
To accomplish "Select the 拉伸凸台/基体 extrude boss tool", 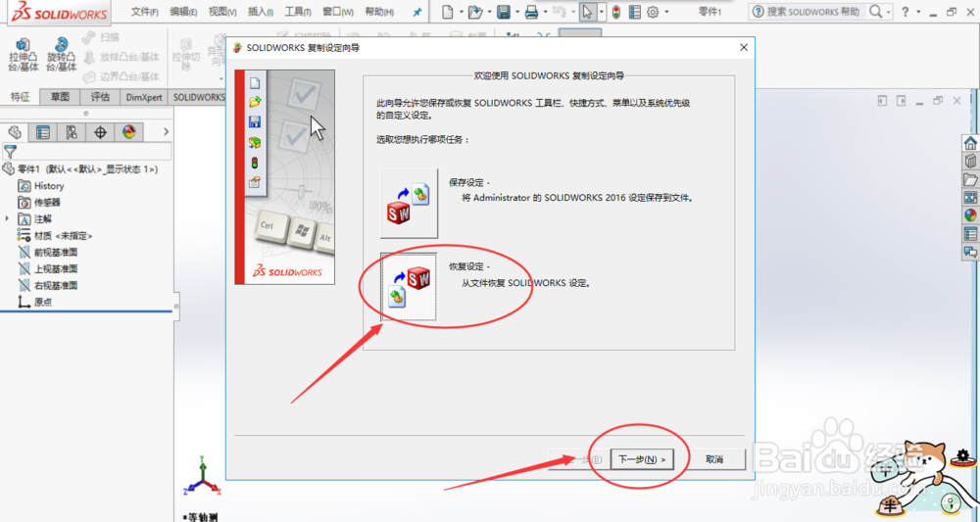I will click(x=24, y=54).
